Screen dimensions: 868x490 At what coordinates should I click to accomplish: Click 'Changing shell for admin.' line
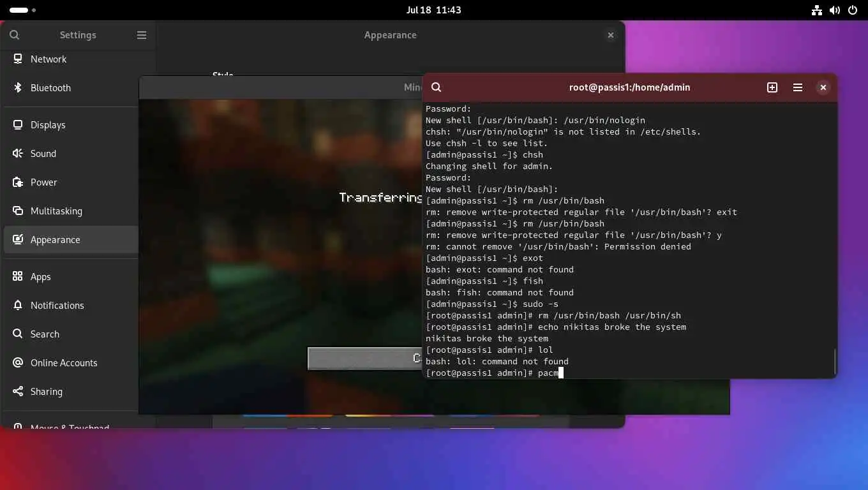[x=490, y=166]
